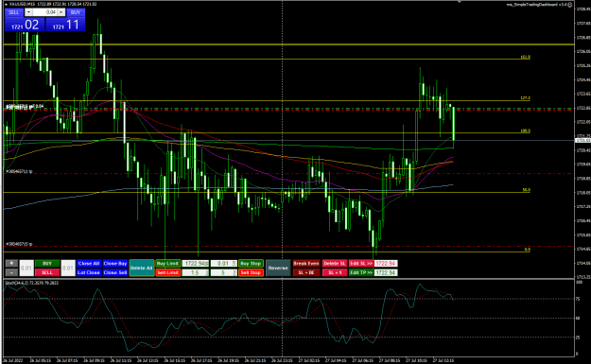Increase volume with the one-click panel up arrow
Viewport: 591px width, 364px height.
(61, 12)
